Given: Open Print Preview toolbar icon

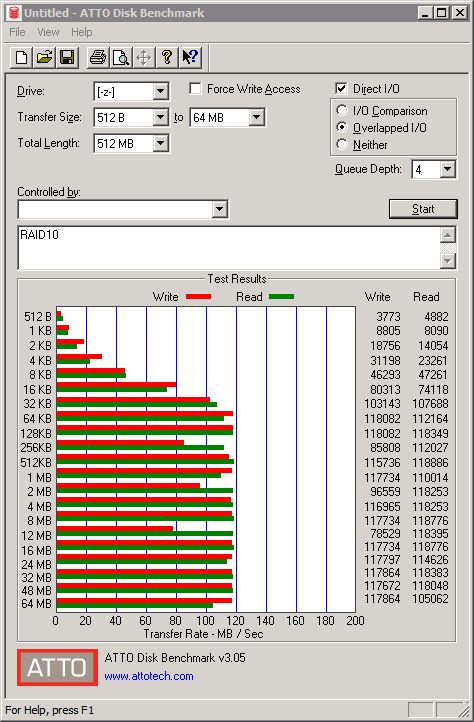Looking at the screenshot, I should (x=121, y=58).
